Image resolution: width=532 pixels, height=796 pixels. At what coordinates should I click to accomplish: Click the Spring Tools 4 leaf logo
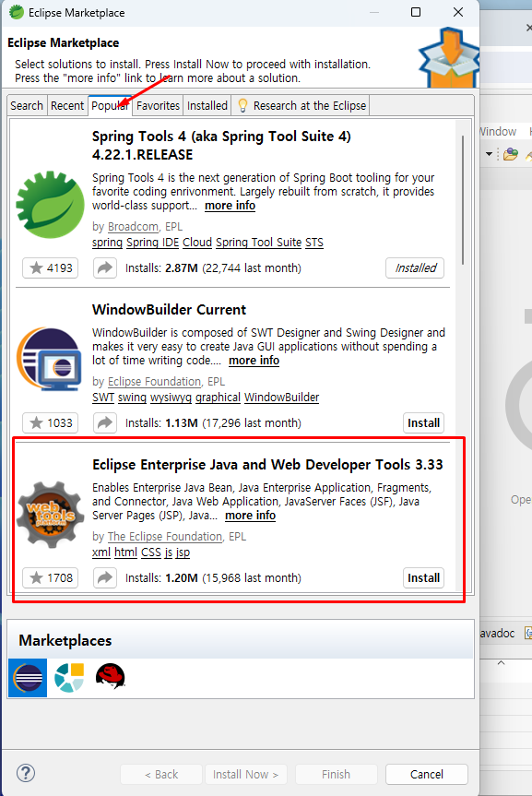point(51,205)
